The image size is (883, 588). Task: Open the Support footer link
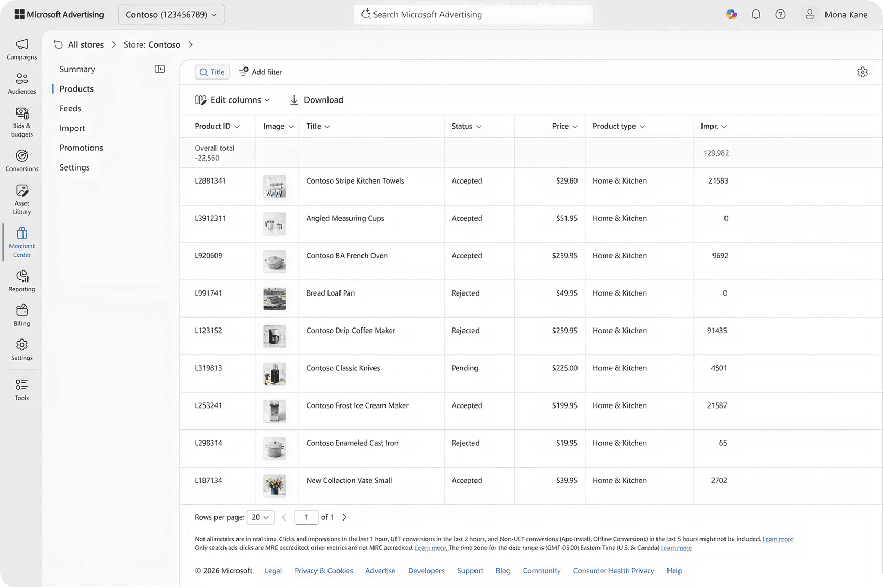click(470, 571)
